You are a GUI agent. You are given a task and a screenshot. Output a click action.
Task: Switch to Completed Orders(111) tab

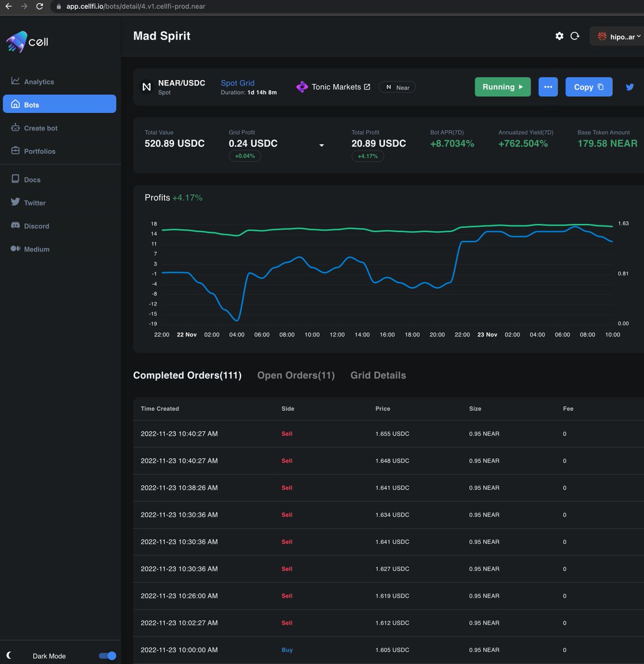point(187,375)
